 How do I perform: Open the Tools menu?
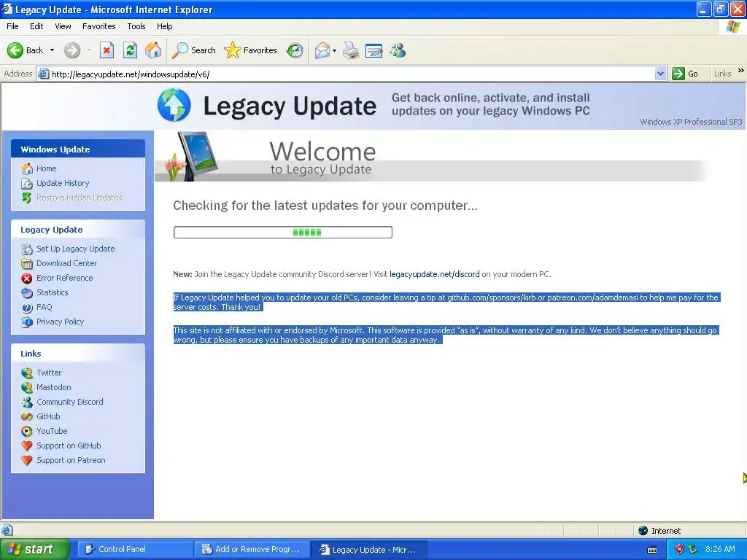coord(136,26)
